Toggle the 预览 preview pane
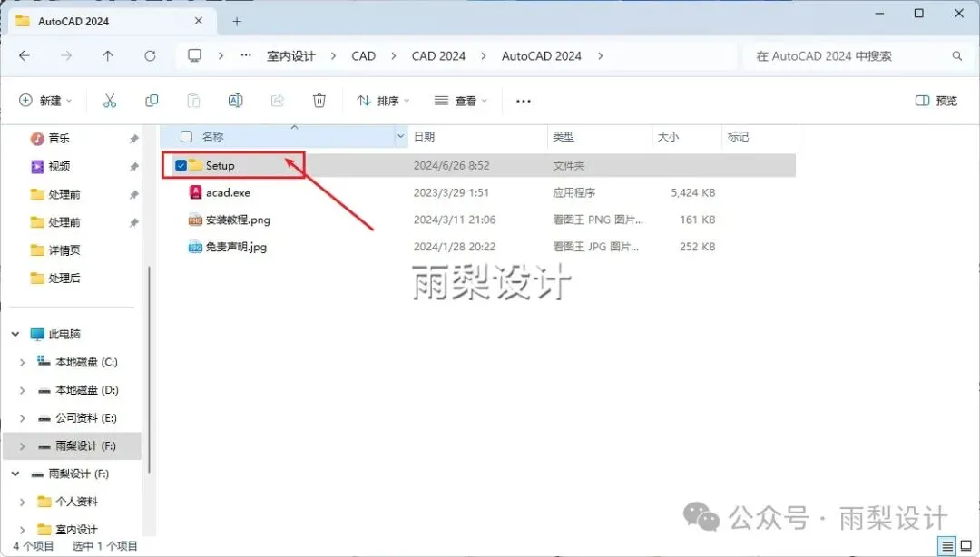 click(936, 101)
